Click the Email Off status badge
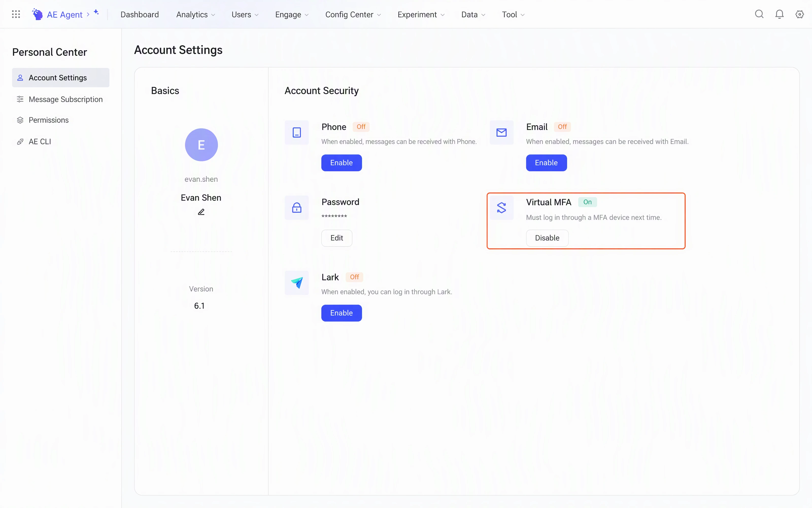 point(562,127)
